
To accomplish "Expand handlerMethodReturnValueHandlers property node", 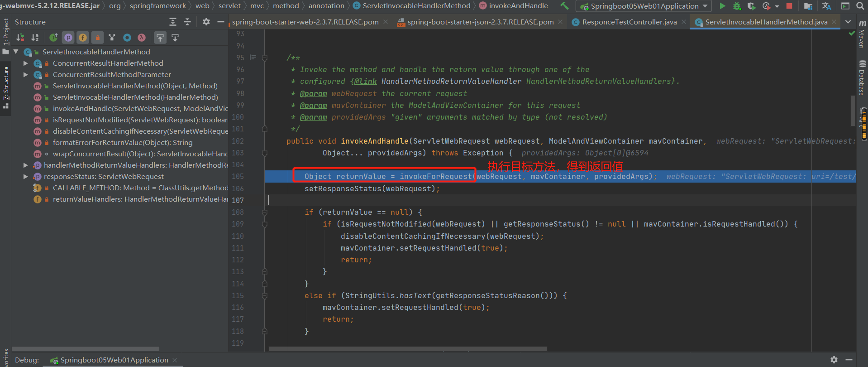I will pos(26,165).
